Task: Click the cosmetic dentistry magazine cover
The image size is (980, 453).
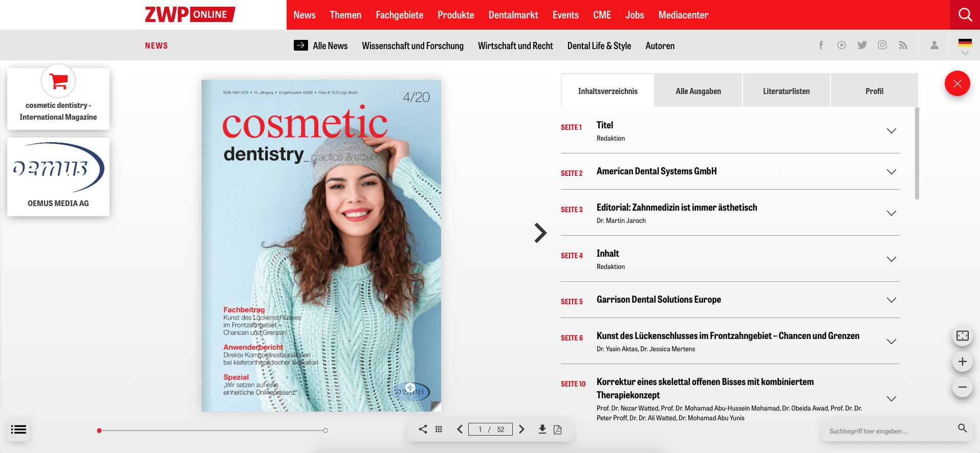Action: pos(321,245)
